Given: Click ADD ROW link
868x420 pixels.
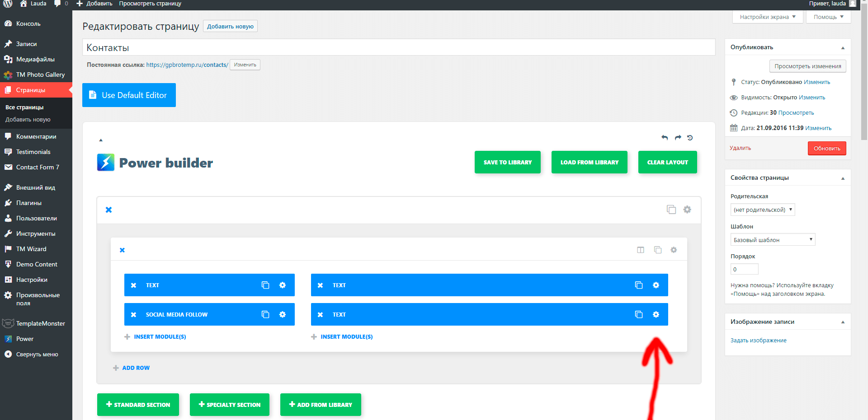Looking at the screenshot, I should coord(131,368).
